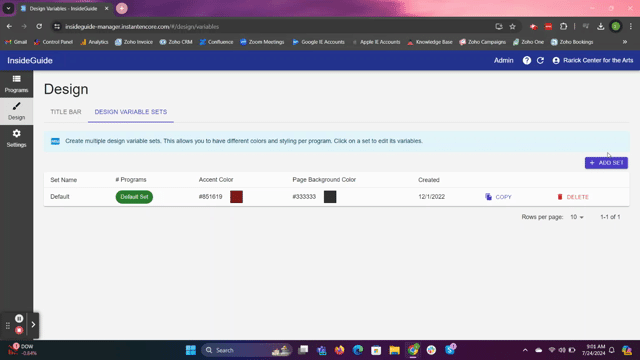Open the Zoho Campaigns bookmark
This screenshot has height=360, width=640.
coord(482,42)
